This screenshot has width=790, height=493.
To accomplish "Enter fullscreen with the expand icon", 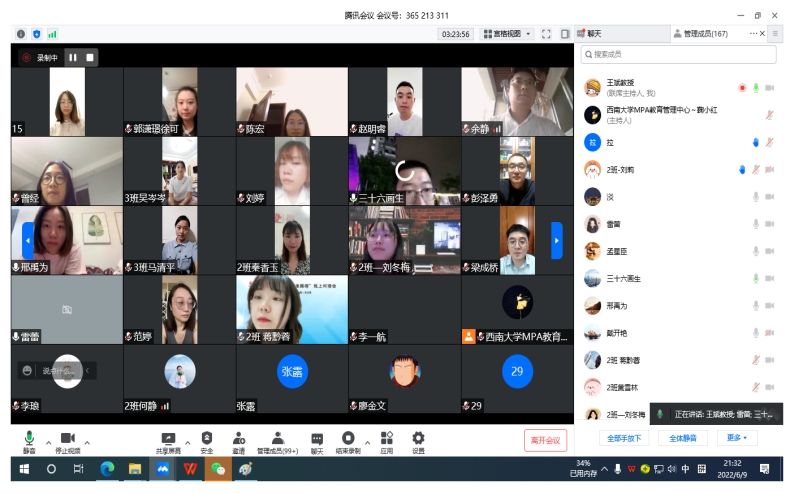I will pos(546,33).
